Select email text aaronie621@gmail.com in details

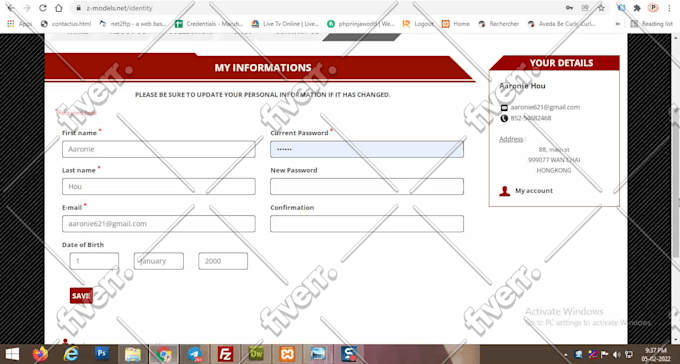pyautogui.click(x=545, y=107)
